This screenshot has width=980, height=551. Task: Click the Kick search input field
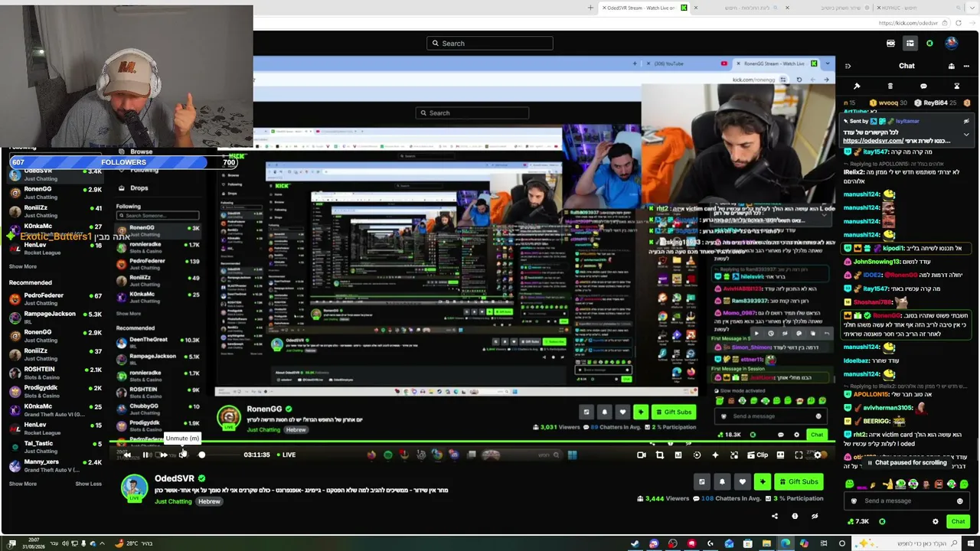click(489, 43)
